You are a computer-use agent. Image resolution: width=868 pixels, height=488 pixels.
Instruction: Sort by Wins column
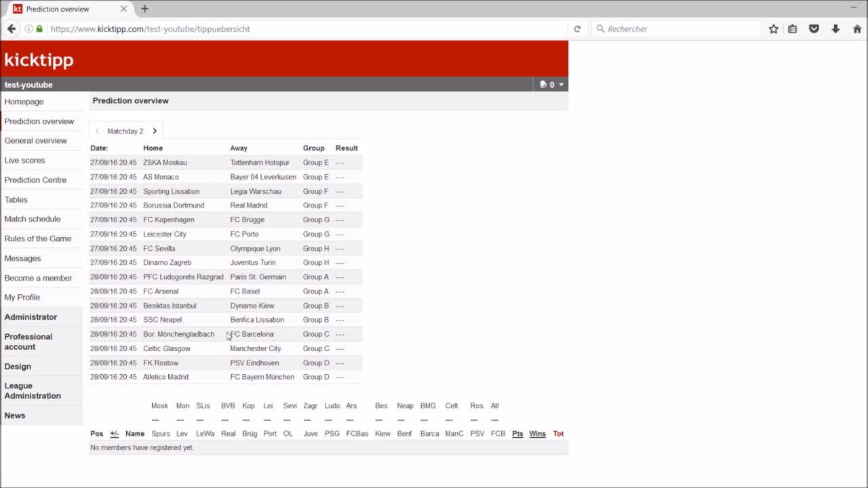point(538,434)
